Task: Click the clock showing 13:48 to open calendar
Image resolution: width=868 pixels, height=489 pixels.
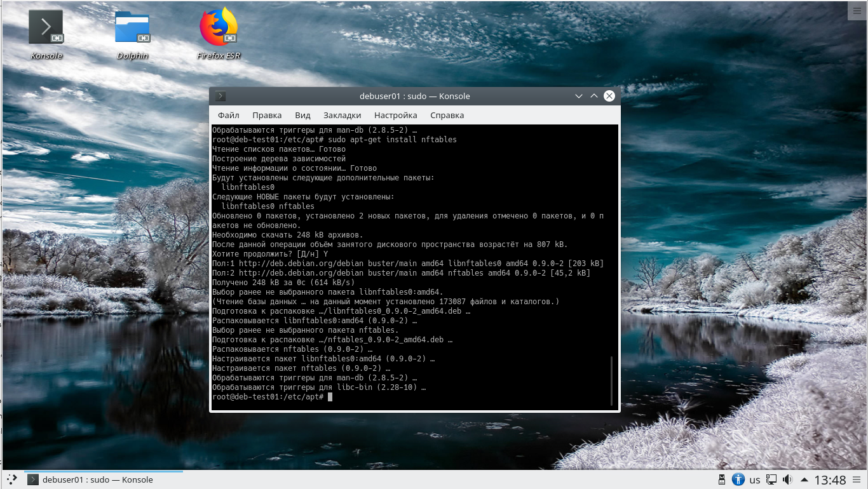Action: point(831,479)
